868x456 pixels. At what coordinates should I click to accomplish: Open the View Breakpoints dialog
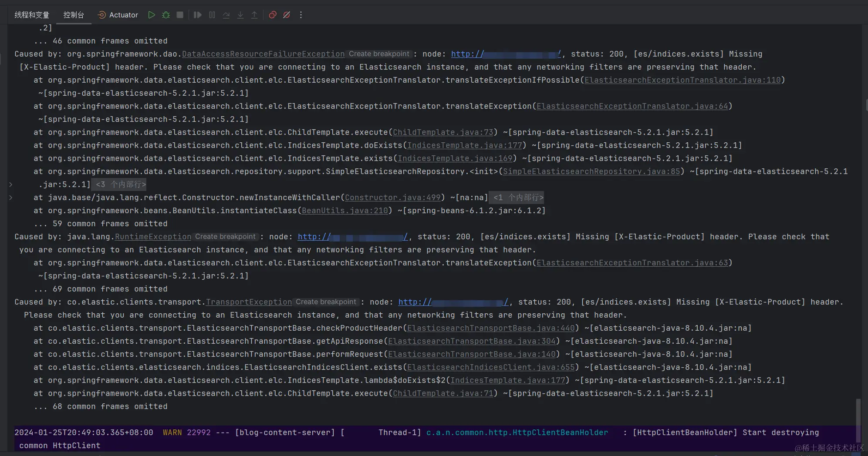[272, 14]
